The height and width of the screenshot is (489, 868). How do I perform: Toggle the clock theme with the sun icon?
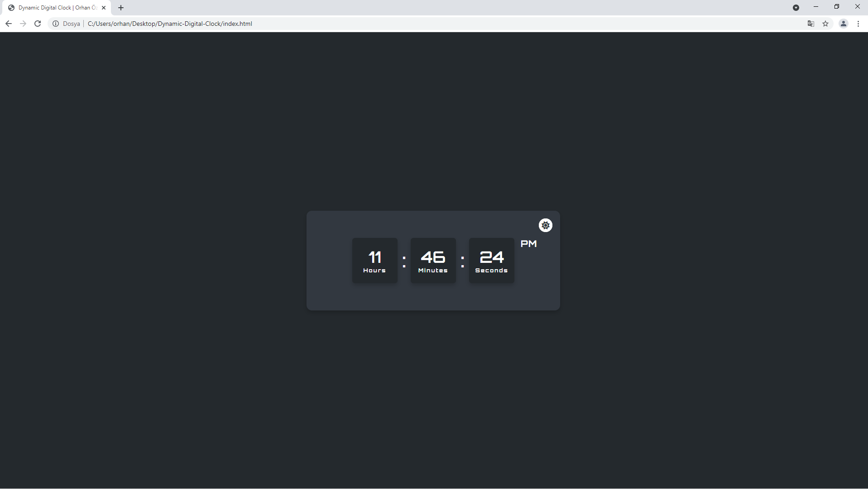click(545, 225)
